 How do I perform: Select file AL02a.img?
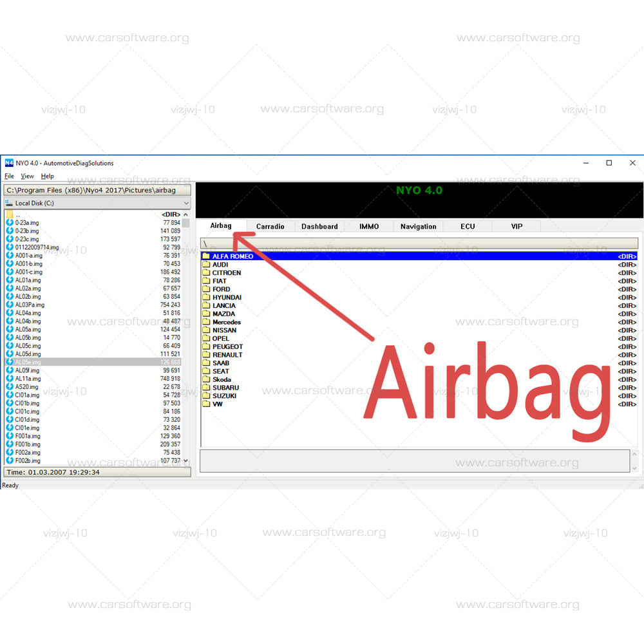coord(93,289)
